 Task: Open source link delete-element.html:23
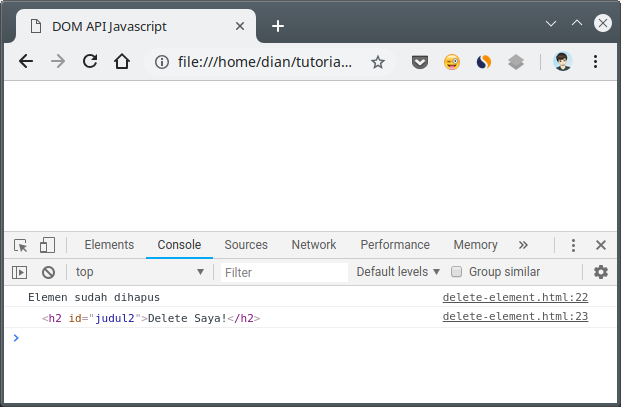(x=515, y=317)
